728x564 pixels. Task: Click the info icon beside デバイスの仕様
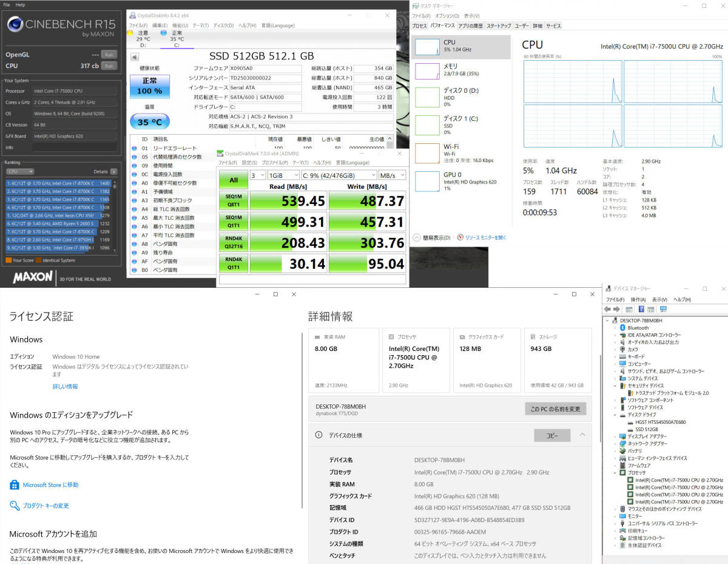pos(318,435)
